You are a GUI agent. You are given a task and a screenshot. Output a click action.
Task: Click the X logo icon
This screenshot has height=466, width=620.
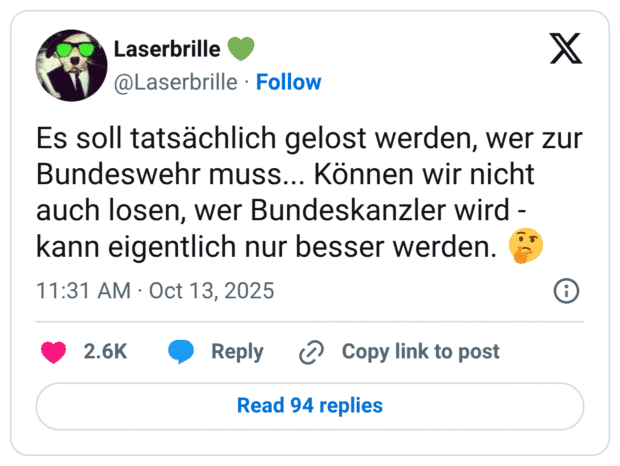click(566, 48)
